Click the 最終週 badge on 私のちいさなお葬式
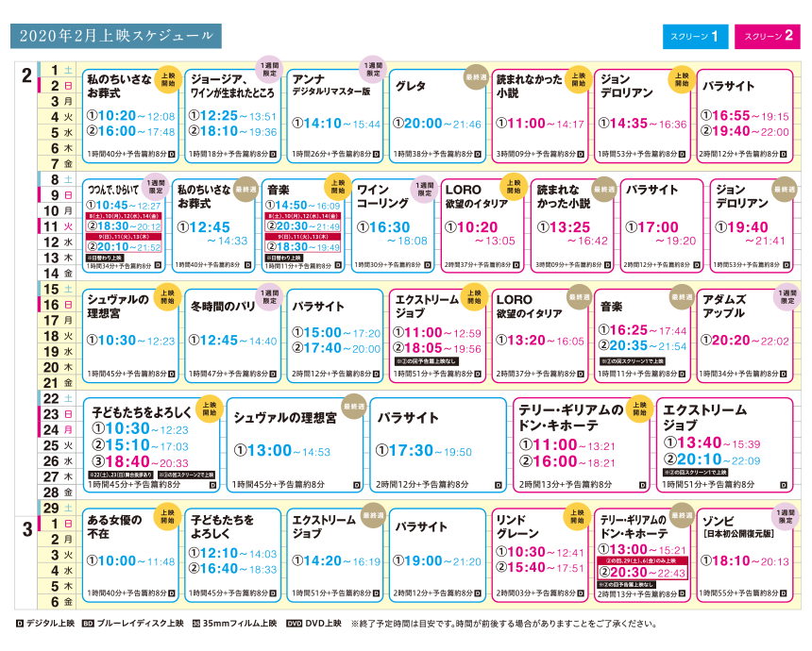 click(245, 190)
